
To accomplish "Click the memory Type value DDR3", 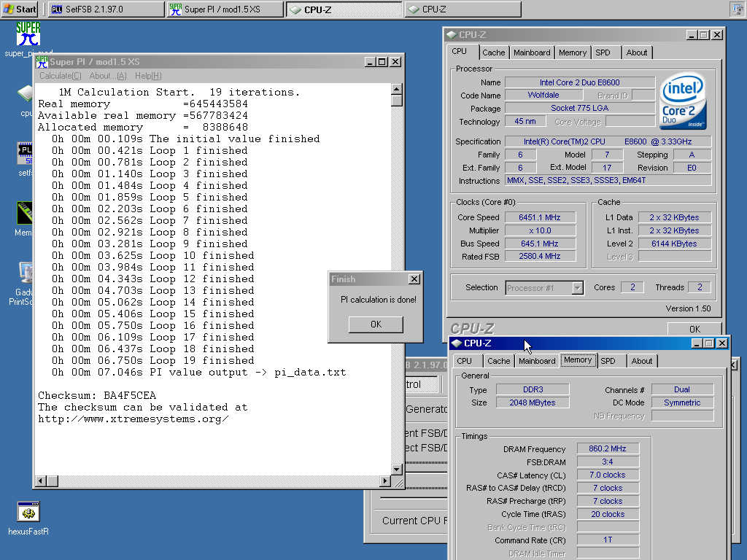I will click(x=533, y=389).
